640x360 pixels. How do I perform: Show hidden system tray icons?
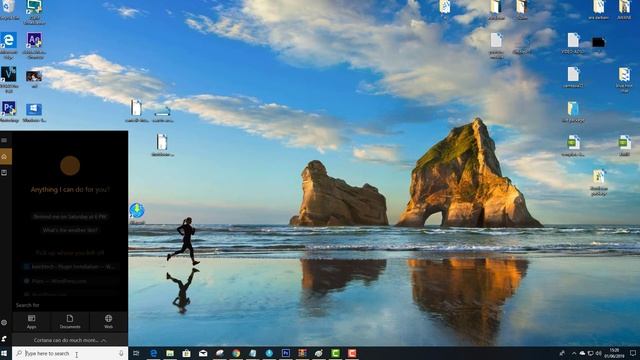(x=573, y=353)
